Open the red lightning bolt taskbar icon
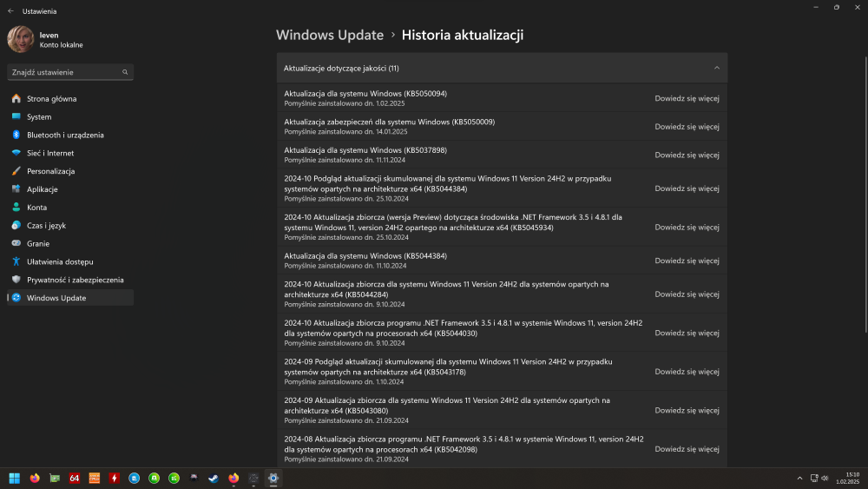The image size is (868, 489). [x=114, y=478]
